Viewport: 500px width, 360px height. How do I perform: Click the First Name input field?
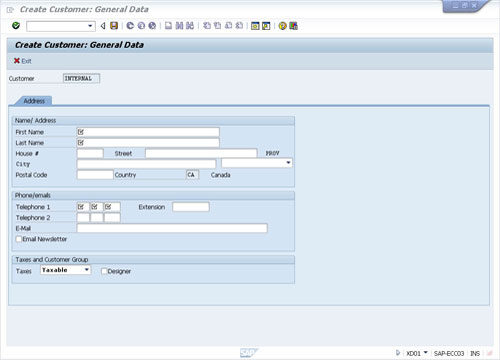pyautogui.click(x=148, y=132)
